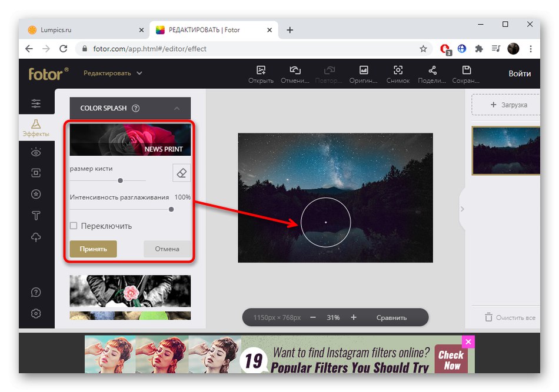Close the advertisement banner
559x392 pixels.
point(468,342)
